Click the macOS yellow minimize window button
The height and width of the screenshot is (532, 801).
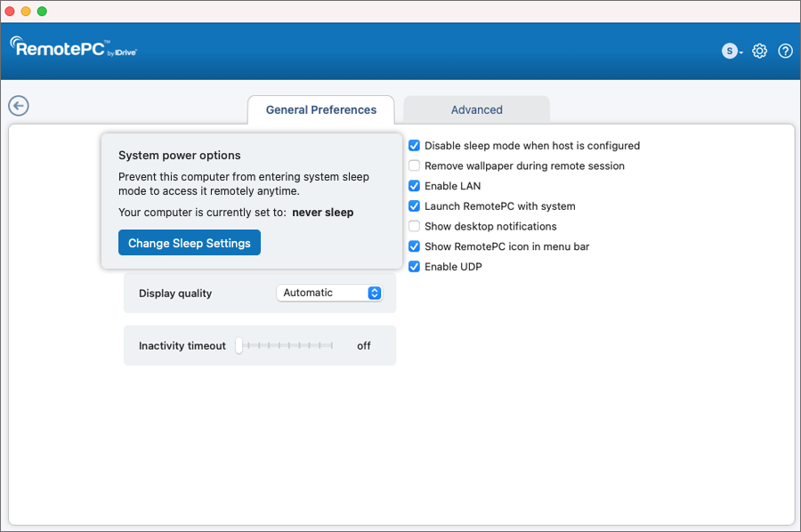pos(26,11)
